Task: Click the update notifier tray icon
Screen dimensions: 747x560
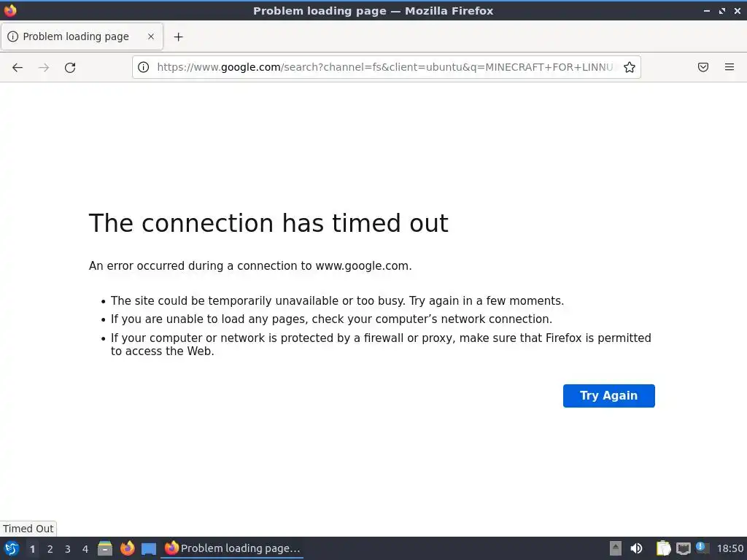Action: (703, 548)
